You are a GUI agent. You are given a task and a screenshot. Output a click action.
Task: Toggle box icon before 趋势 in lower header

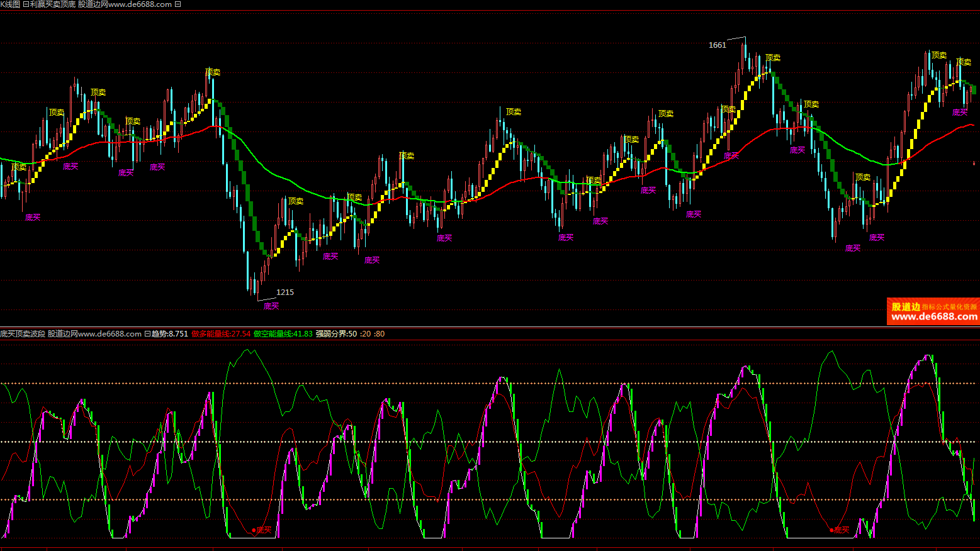click(147, 334)
